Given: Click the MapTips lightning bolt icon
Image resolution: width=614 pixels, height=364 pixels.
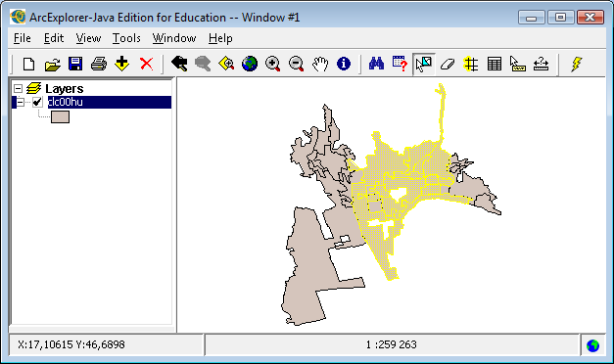Looking at the screenshot, I should 576,64.
